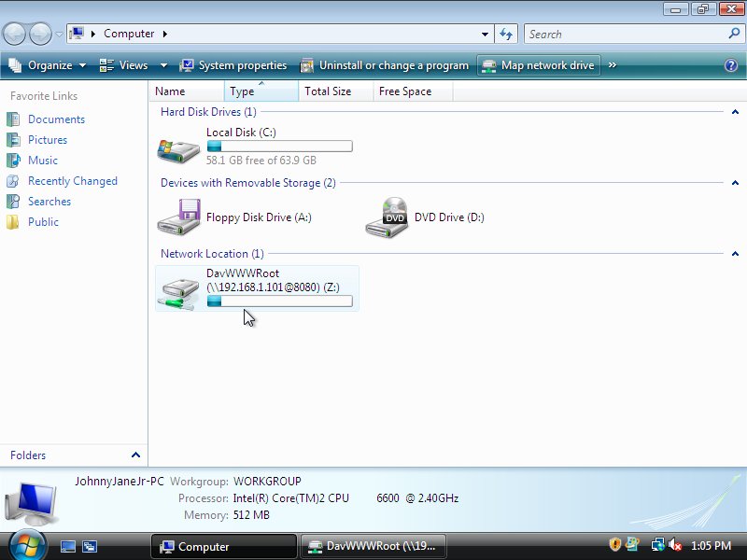Click System properties in the toolbar
Image resolution: width=747 pixels, height=560 pixels.
click(x=233, y=65)
